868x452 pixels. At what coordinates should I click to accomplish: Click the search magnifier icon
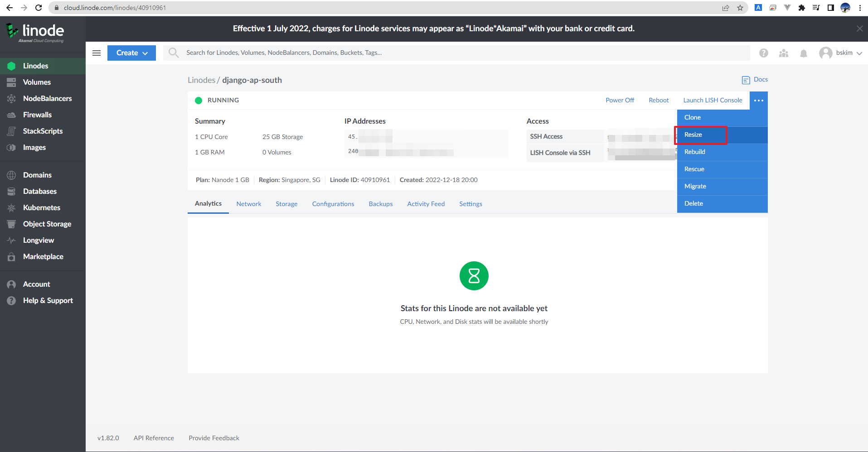pyautogui.click(x=174, y=53)
